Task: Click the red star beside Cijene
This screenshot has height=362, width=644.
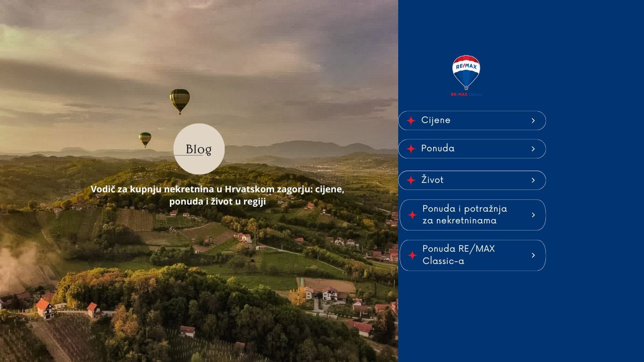Action: [x=411, y=120]
